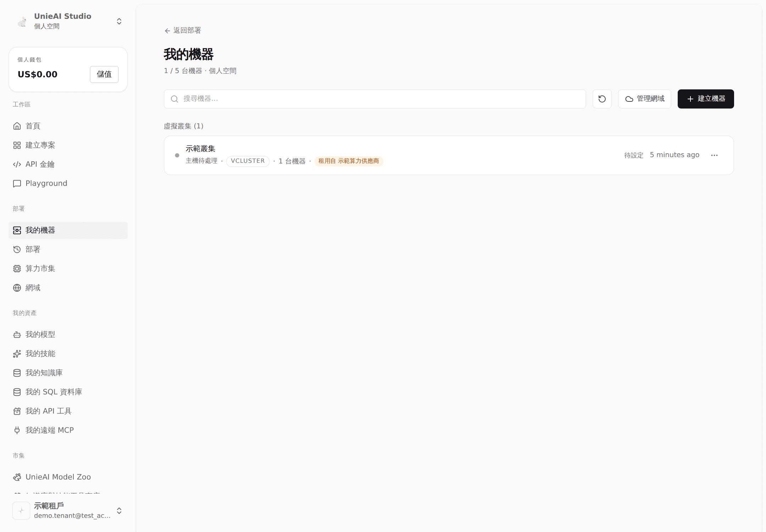
Task: Focus the 搜尋機器 search field
Action: point(375,99)
